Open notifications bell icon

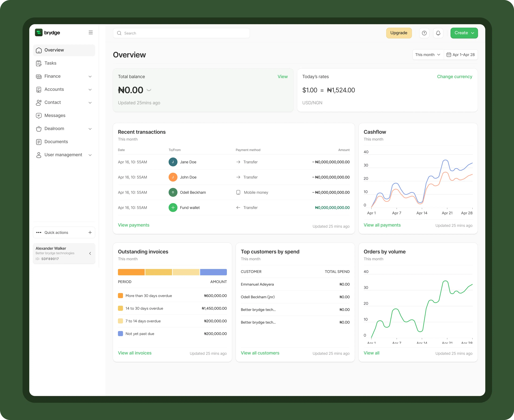tap(438, 33)
